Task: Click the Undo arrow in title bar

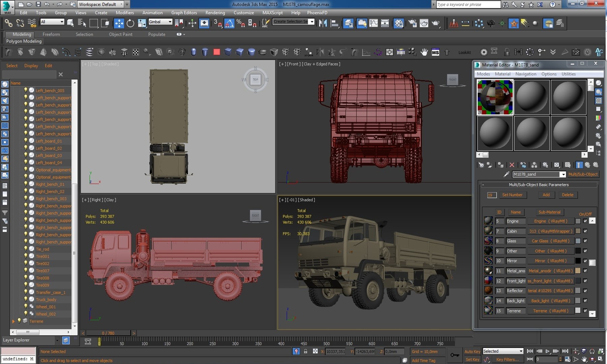Action: click(47, 4)
